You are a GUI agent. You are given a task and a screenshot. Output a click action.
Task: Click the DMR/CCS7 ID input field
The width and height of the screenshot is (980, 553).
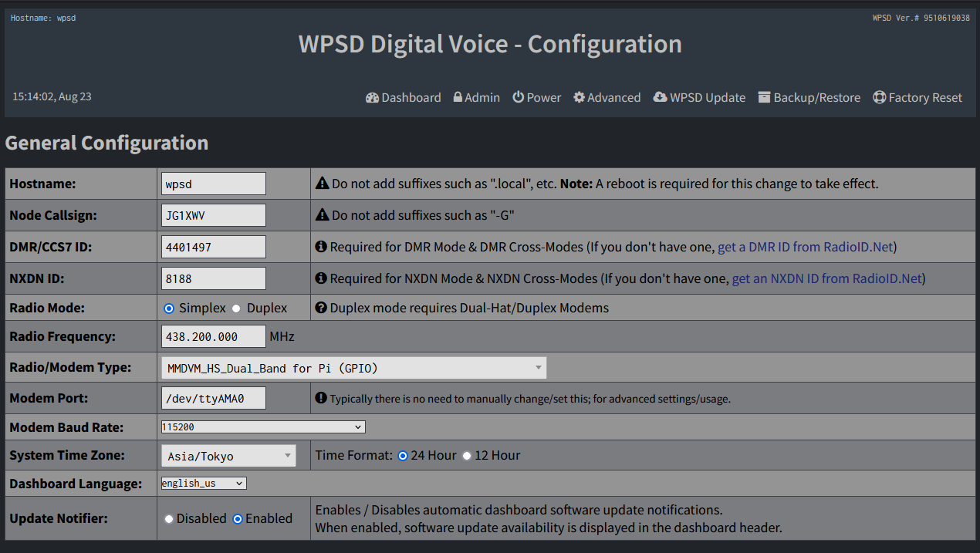tap(214, 248)
